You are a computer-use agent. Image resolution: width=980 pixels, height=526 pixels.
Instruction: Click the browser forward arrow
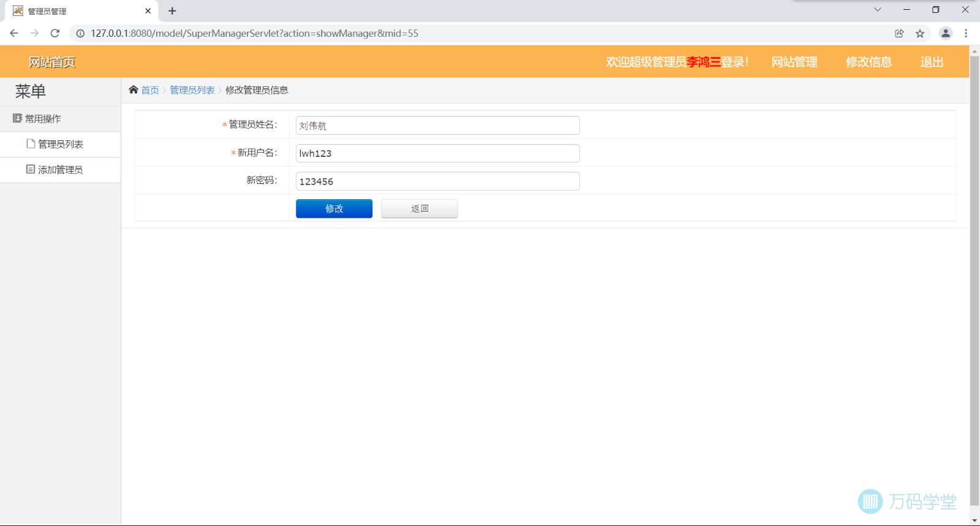pyautogui.click(x=34, y=33)
